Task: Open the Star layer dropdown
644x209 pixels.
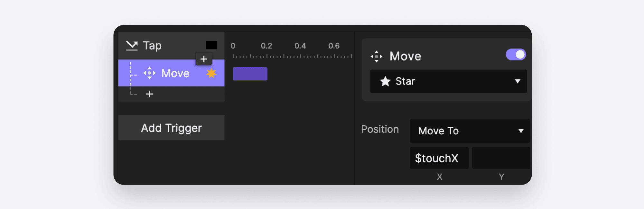Action: click(448, 81)
